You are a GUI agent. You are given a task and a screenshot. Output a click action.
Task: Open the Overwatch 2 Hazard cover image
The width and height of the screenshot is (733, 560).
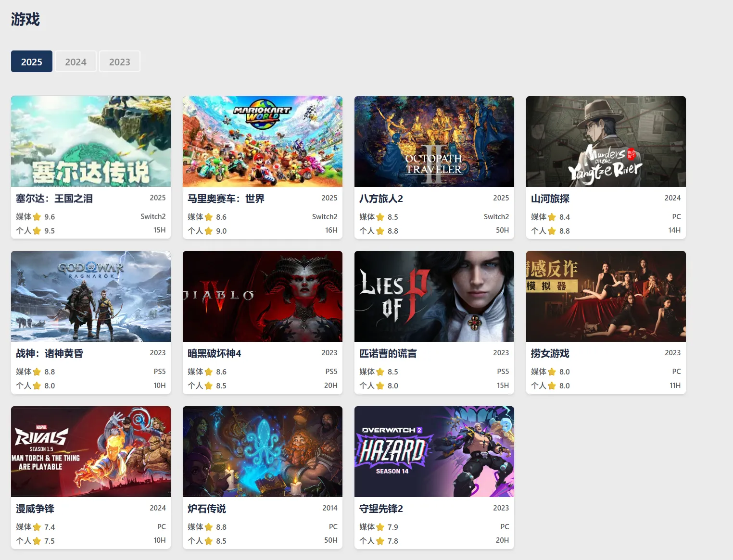434,451
